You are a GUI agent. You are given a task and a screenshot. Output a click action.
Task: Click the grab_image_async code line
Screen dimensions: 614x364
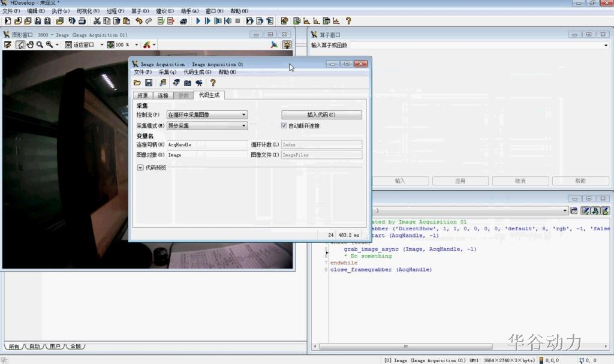[x=410, y=249]
